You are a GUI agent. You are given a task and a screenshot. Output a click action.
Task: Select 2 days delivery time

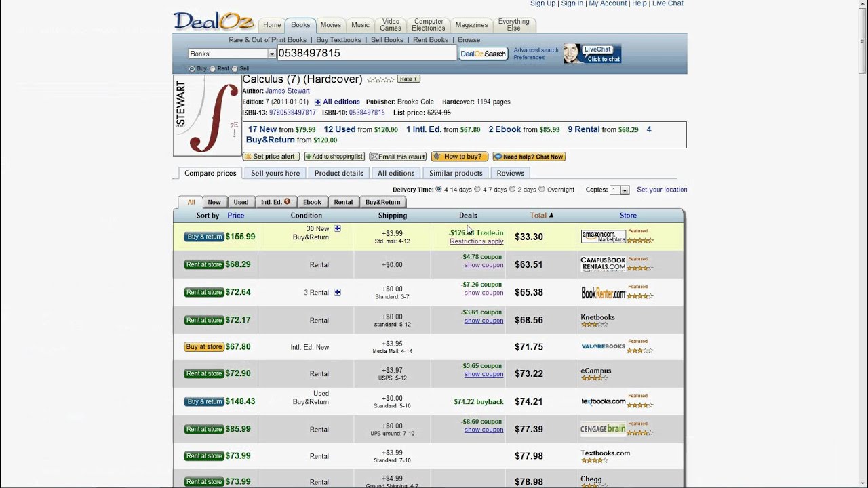512,190
